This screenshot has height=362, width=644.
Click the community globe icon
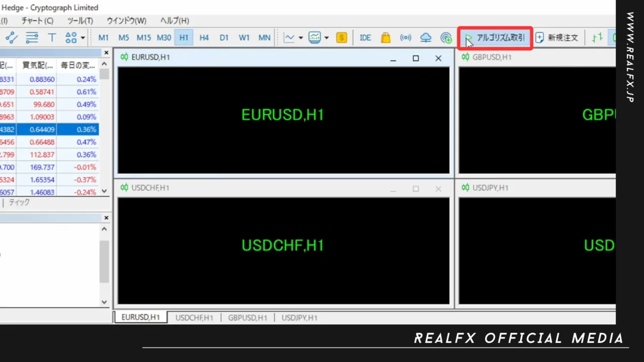446,37
